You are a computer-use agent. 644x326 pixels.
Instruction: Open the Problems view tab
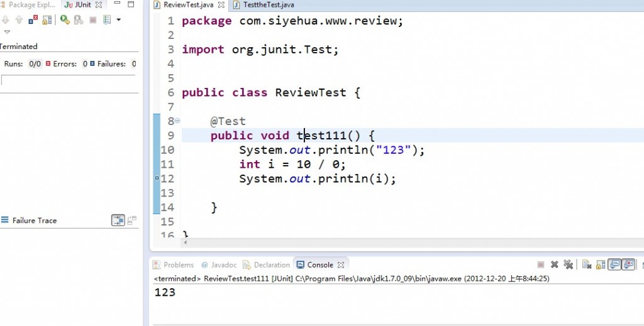(x=174, y=265)
